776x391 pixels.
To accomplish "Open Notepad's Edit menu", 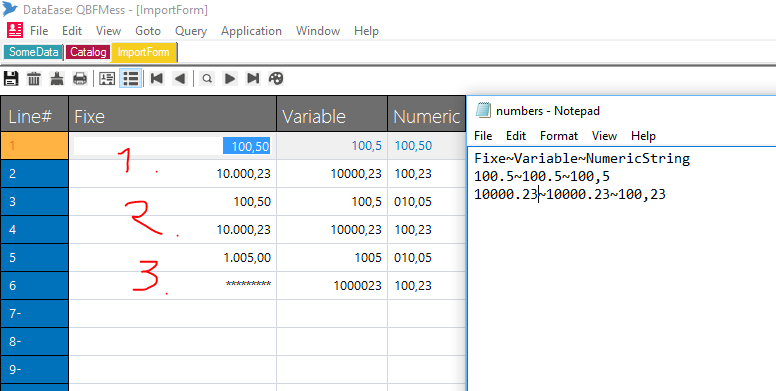I will point(516,136).
